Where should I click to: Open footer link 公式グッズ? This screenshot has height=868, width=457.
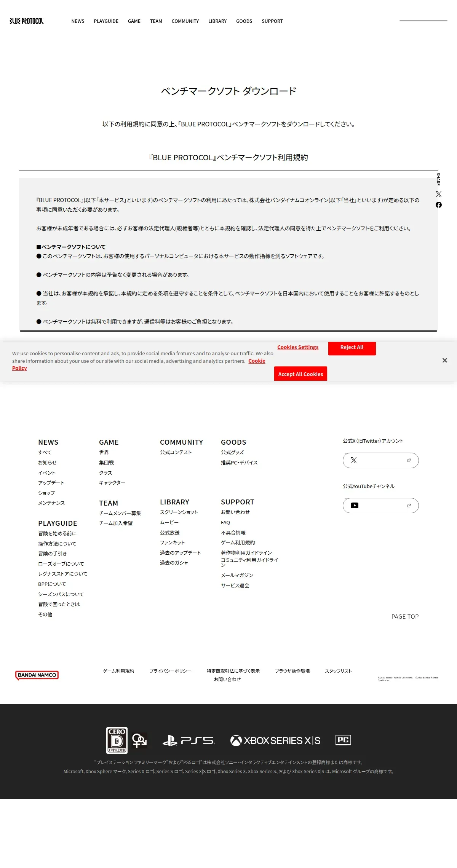(x=232, y=452)
